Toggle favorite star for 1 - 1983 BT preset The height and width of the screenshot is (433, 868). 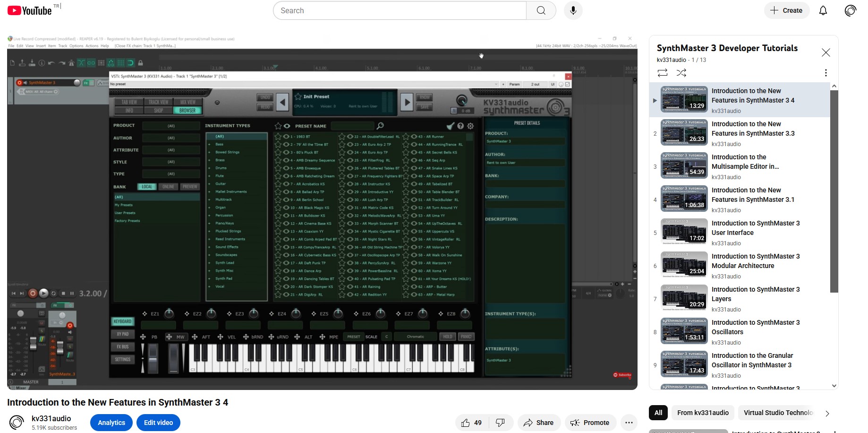(278, 137)
